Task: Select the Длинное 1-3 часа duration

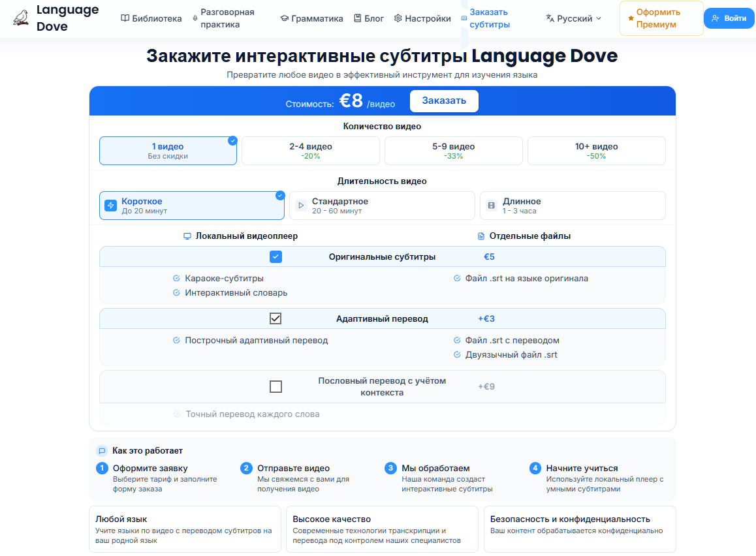Action: (573, 205)
